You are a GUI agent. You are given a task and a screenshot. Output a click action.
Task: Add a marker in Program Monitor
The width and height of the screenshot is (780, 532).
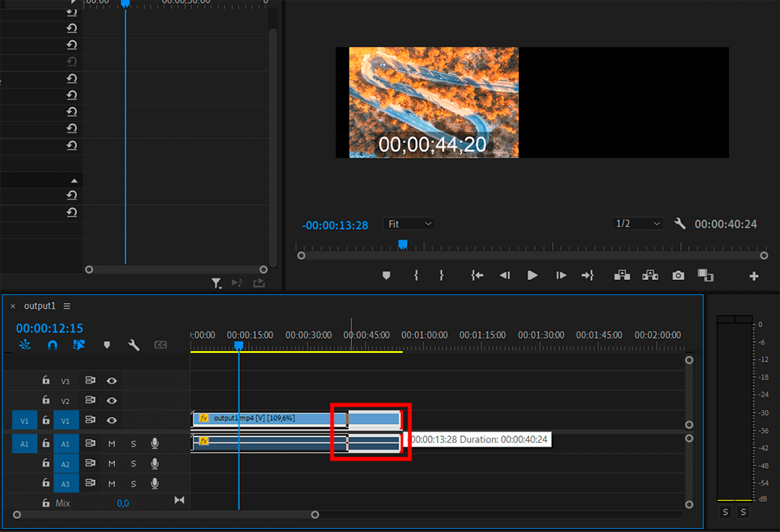[x=386, y=276]
